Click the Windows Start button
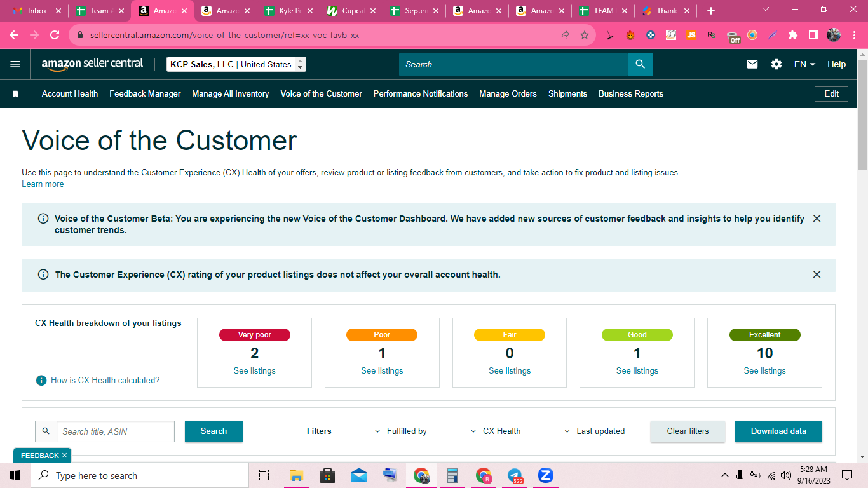The width and height of the screenshot is (868, 488). click(x=15, y=475)
